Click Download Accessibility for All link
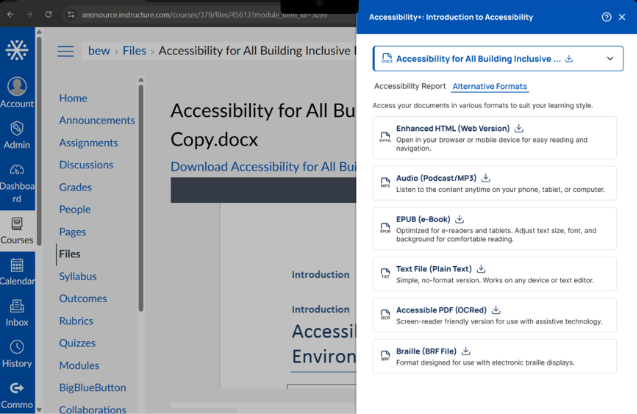Image resolution: width=637 pixels, height=414 pixels. coord(263,167)
